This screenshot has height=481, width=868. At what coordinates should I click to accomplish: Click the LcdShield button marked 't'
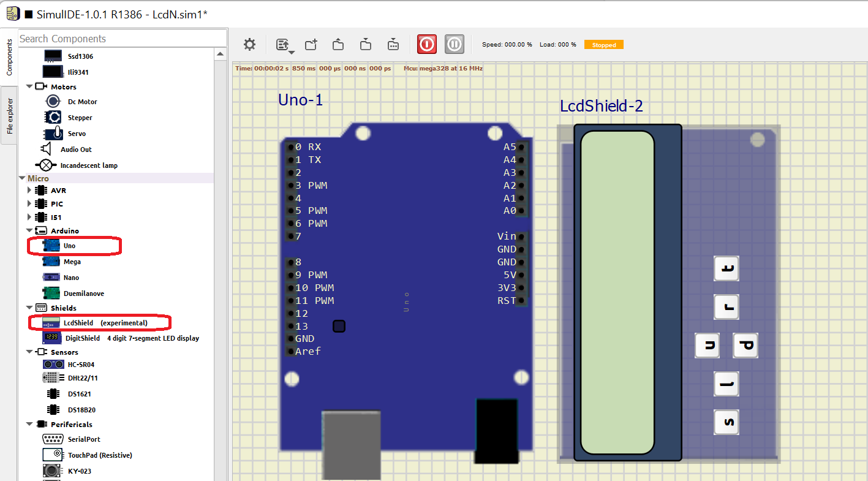click(727, 268)
